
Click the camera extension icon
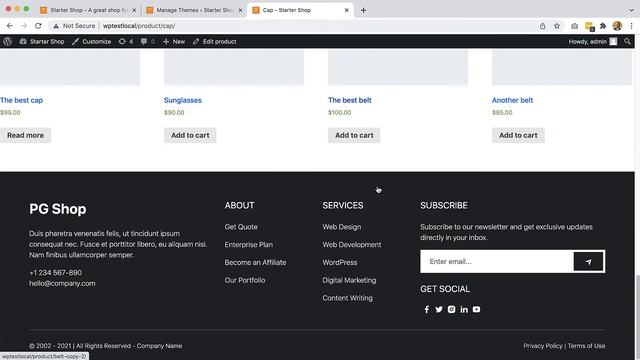point(574,26)
